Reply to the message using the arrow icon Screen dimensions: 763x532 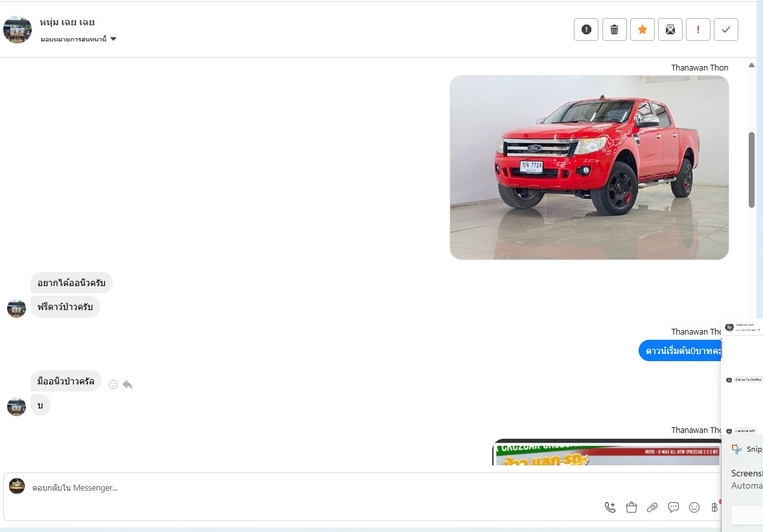click(x=128, y=384)
